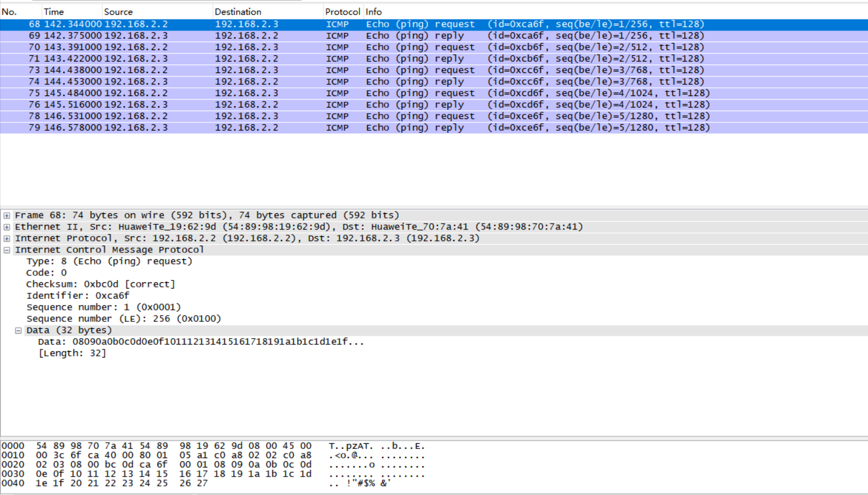Select the Frame 68 summary line
Viewport: 868px width, 495px height.
[207, 216]
